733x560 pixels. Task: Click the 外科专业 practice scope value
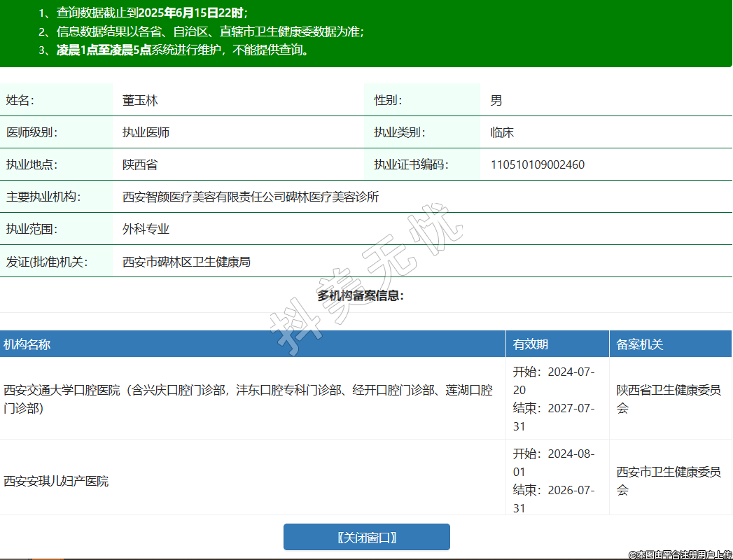click(146, 230)
